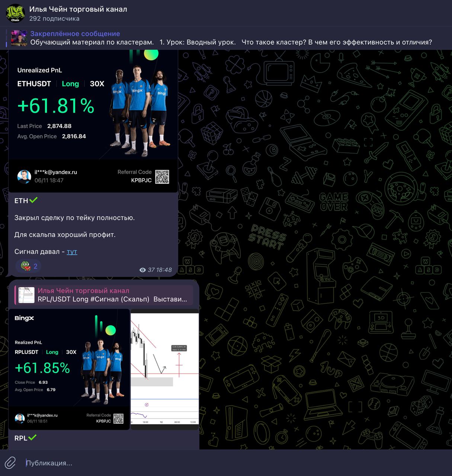Open the ETHUSDT +61.81% PnL image
Screen dimensions: 452x476
coord(93,121)
